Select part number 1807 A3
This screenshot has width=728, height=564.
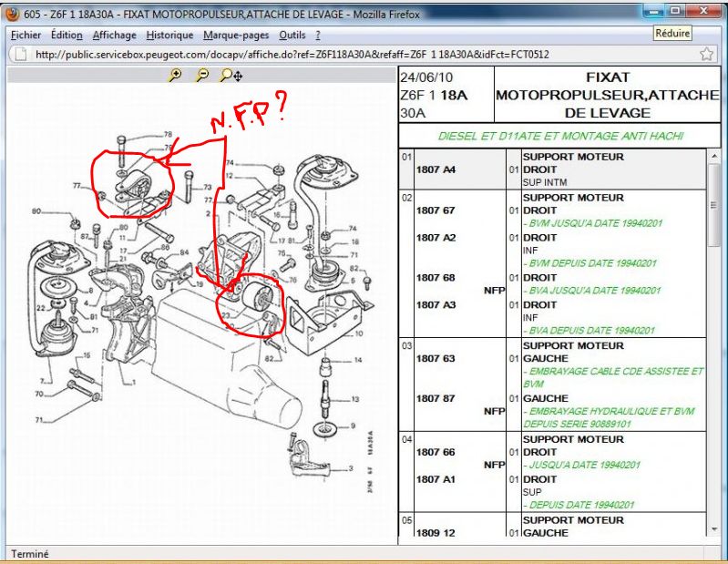point(436,305)
